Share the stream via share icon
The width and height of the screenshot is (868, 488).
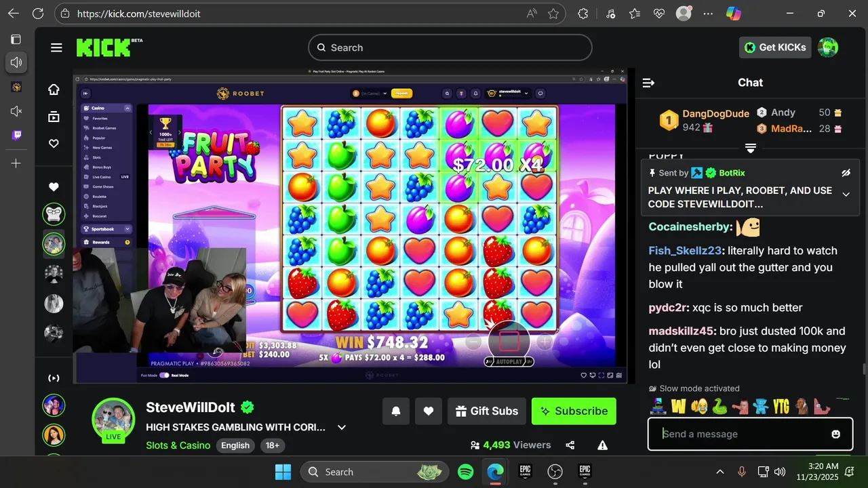[570, 445]
